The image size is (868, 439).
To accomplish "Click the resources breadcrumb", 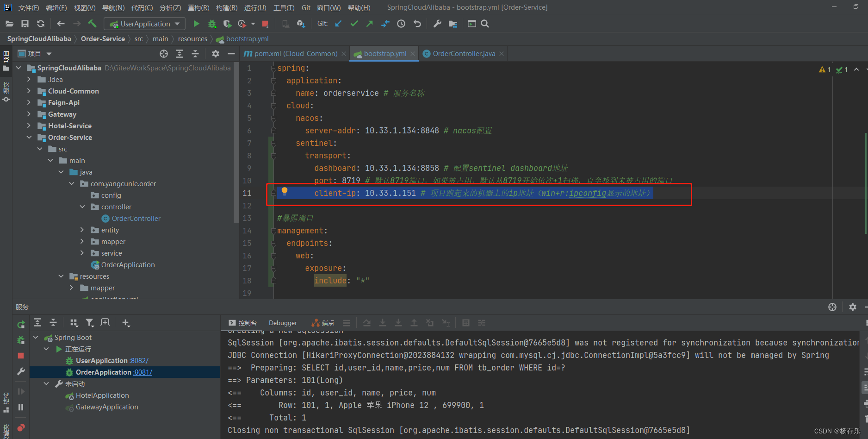I will [192, 39].
